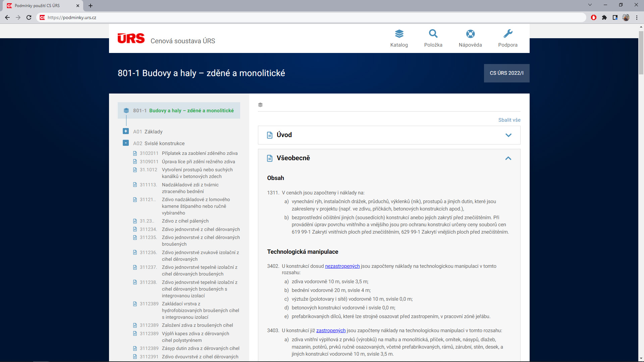
Task: Select tree item Zdivo z cihel pálených
Action: click(x=185, y=221)
